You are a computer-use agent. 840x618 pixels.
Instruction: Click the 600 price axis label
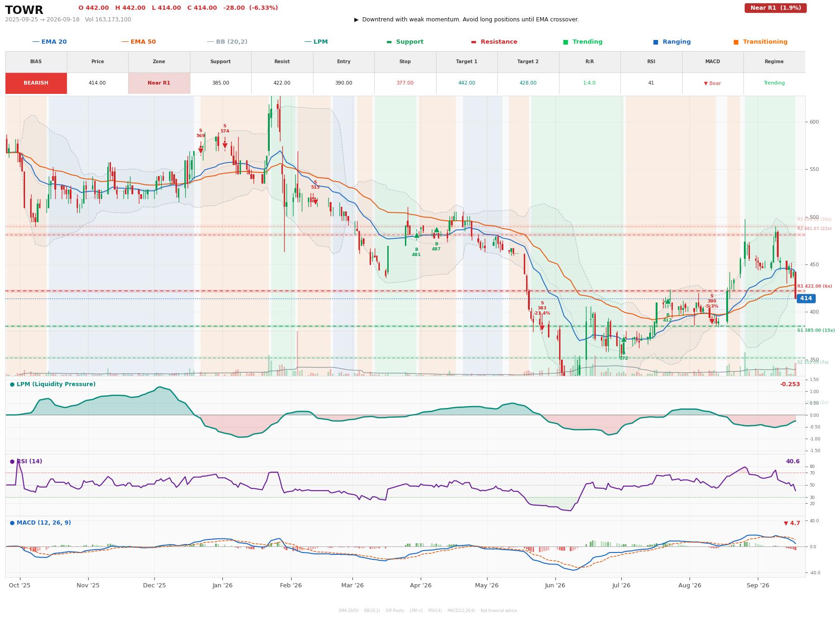[x=814, y=122]
